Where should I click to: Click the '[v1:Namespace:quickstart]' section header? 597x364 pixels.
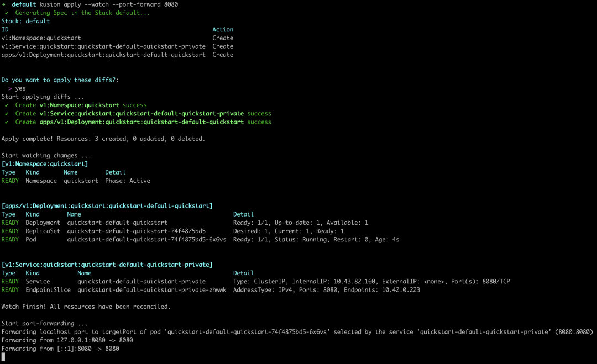45,164
